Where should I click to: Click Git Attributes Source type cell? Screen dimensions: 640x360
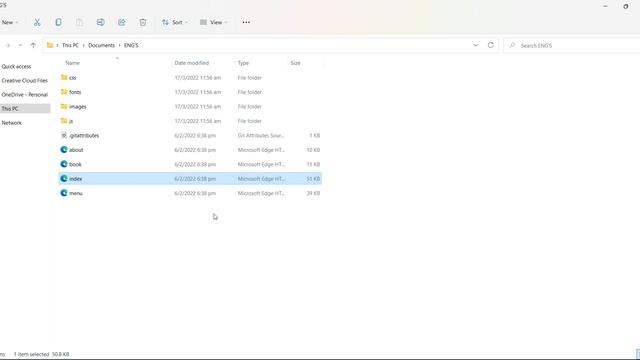click(261, 136)
